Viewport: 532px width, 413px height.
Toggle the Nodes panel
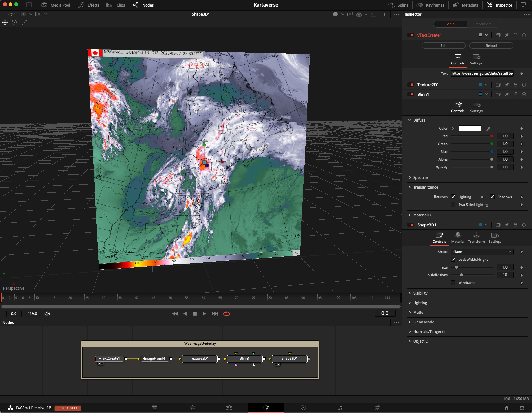pos(143,5)
